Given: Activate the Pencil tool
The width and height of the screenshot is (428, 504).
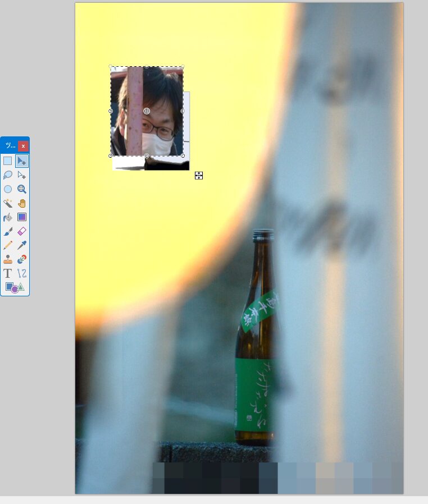Looking at the screenshot, I should 8,245.
